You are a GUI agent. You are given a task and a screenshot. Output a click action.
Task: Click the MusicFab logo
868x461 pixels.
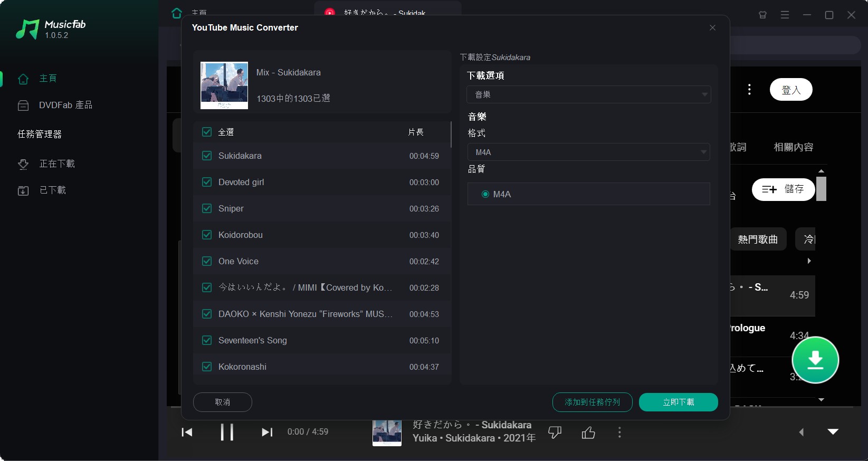51,29
